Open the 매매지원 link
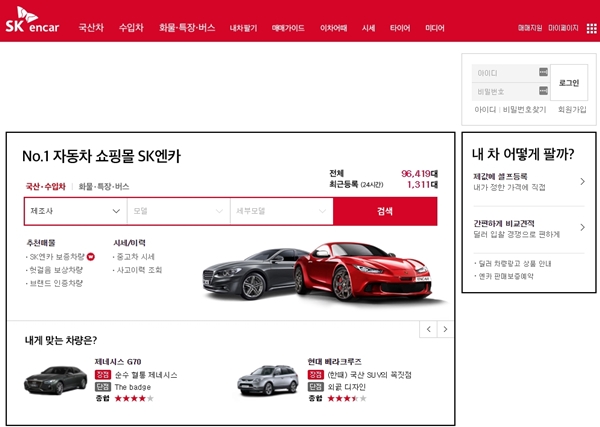The width and height of the screenshot is (600, 427). coord(530,28)
